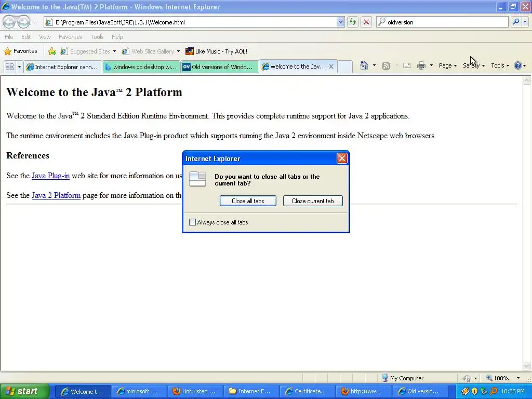The image size is (532, 399).
Task: Close the Welcome to the Java tab
Action: (331, 66)
